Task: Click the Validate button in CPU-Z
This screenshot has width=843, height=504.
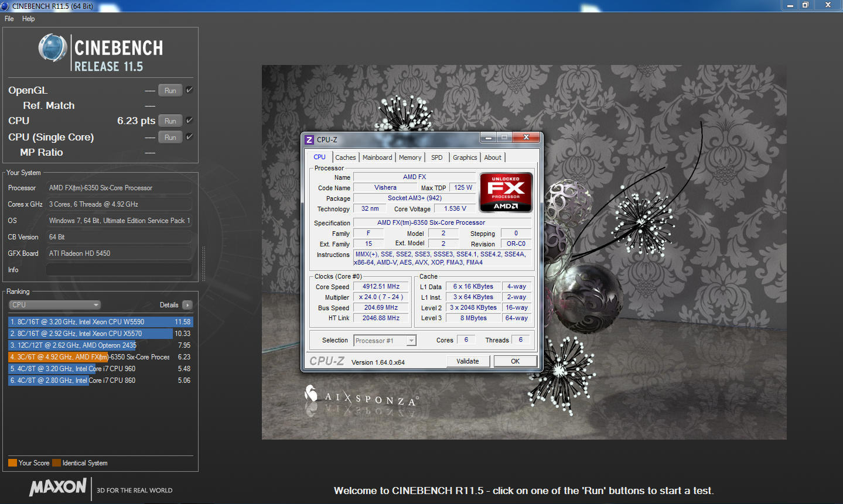Action: 467,361
